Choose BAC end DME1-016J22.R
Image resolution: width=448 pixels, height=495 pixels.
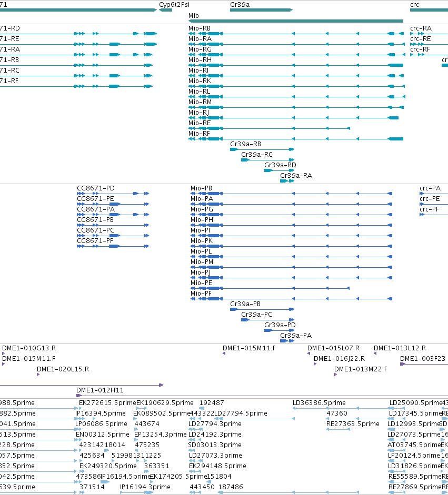[339, 358]
